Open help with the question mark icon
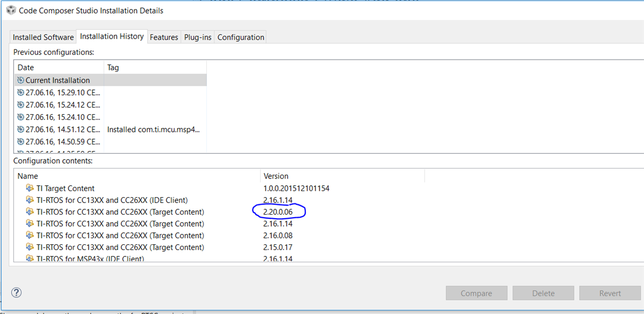This screenshot has height=314, width=644. [16, 293]
